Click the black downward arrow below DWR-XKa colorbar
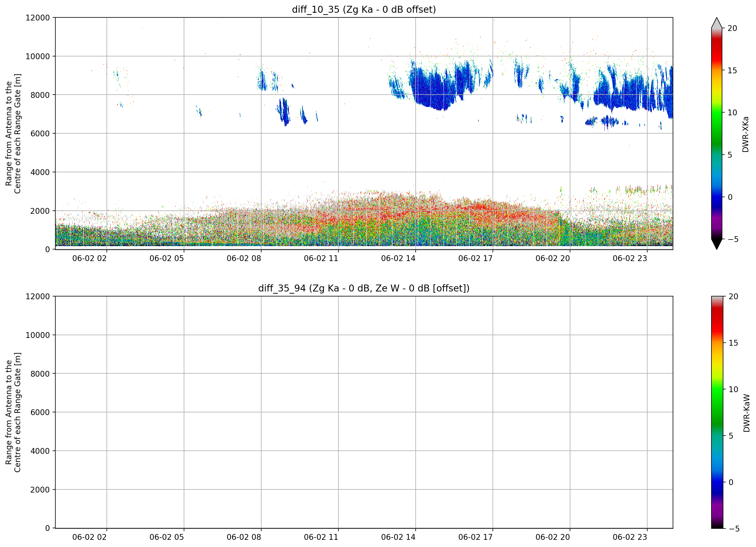Screen dimensions: 756x547 (x=717, y=244)
